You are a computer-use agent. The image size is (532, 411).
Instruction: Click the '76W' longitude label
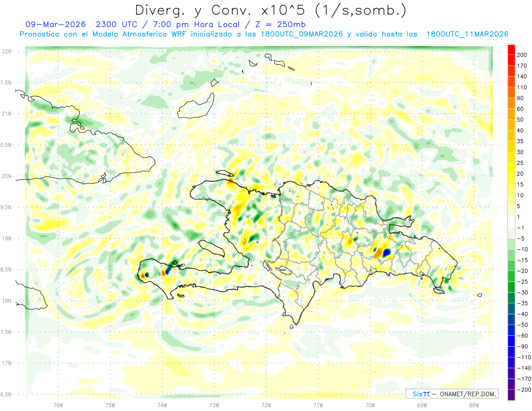[58, 404]
